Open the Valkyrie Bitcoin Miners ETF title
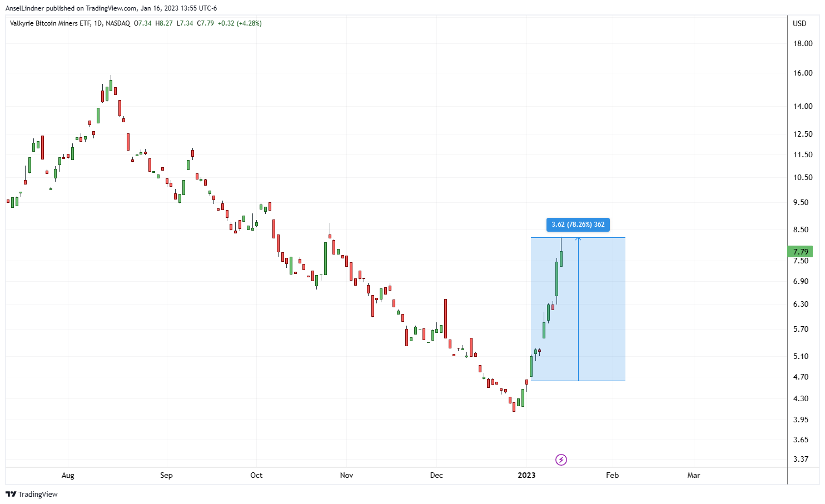This screenshot has height=504, width=825. (x=50, y=23)
